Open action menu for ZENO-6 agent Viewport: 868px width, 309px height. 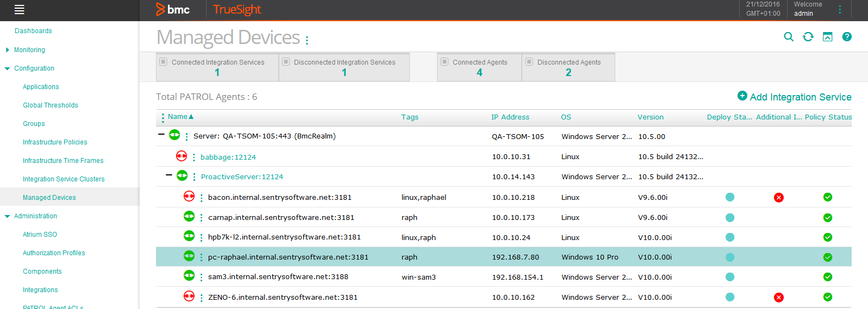(201, 298)
